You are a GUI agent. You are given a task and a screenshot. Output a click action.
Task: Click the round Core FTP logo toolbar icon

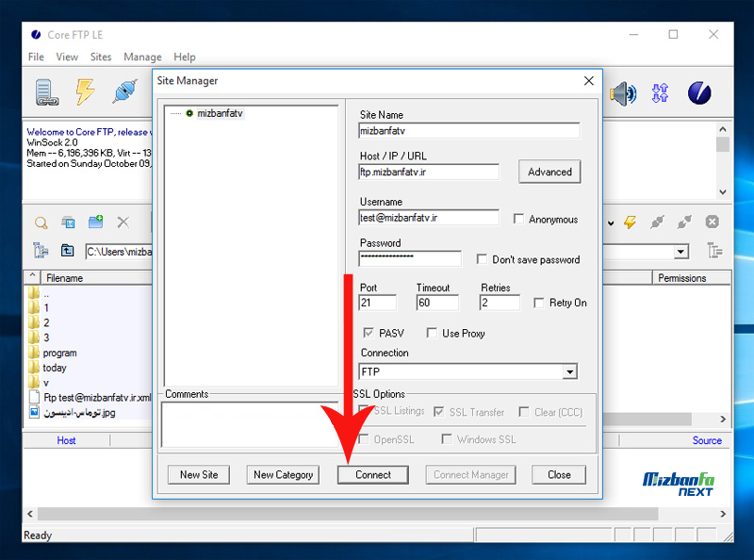pos(699,92)
